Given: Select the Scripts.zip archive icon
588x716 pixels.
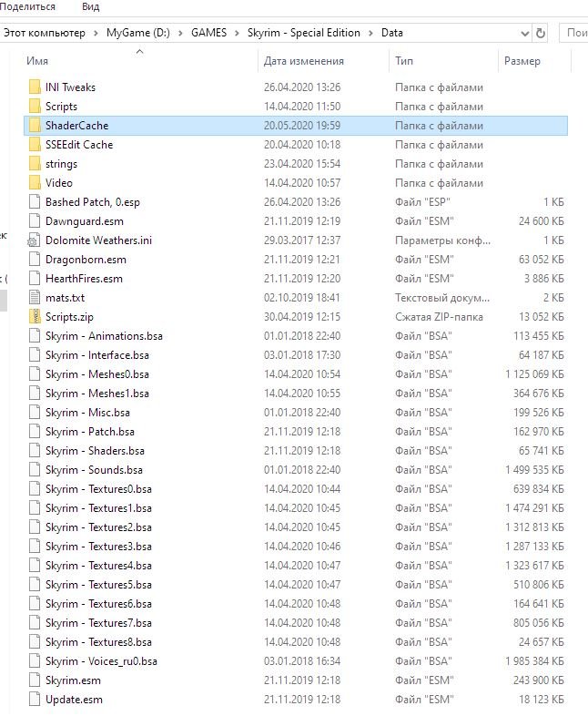Looking at the screenshot, I should point(35,317).
